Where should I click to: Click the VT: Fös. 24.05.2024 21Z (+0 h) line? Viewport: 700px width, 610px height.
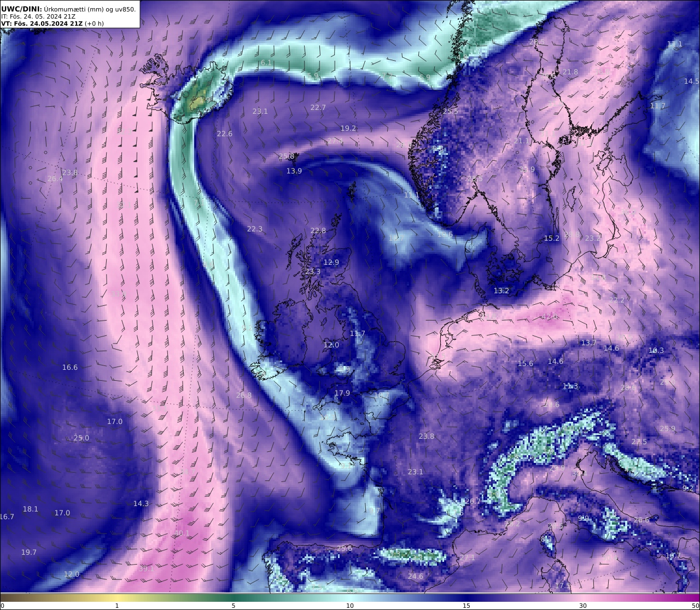click(52, 24)
